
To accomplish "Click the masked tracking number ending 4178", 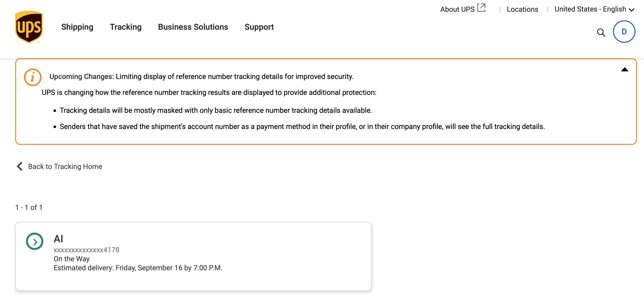I will pyautogui.click(x=86, y=250).
